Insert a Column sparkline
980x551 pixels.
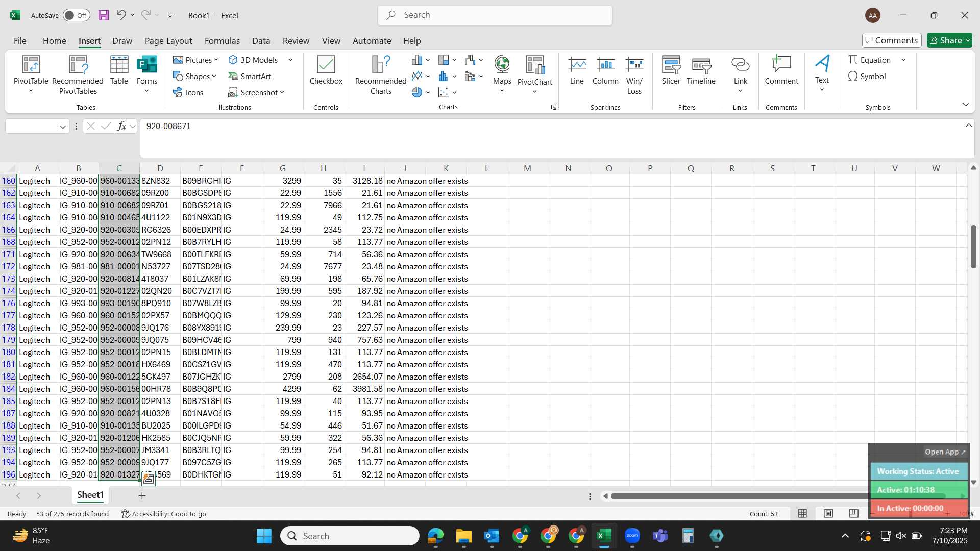pos(605,70)
